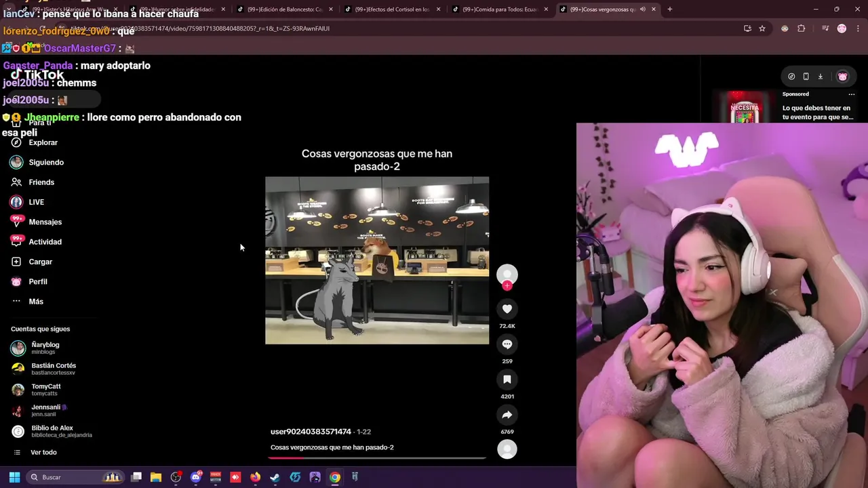Close the Comida para Todos tab
Screen dimensions: 868x488
tap(546, 9)
